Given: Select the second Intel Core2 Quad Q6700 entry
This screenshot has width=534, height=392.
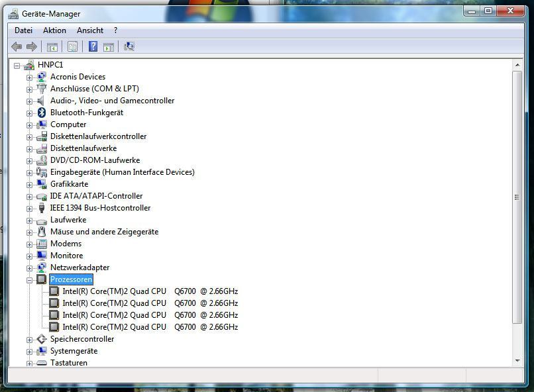Looking at the screenshot, I should (x=150, y=303).
